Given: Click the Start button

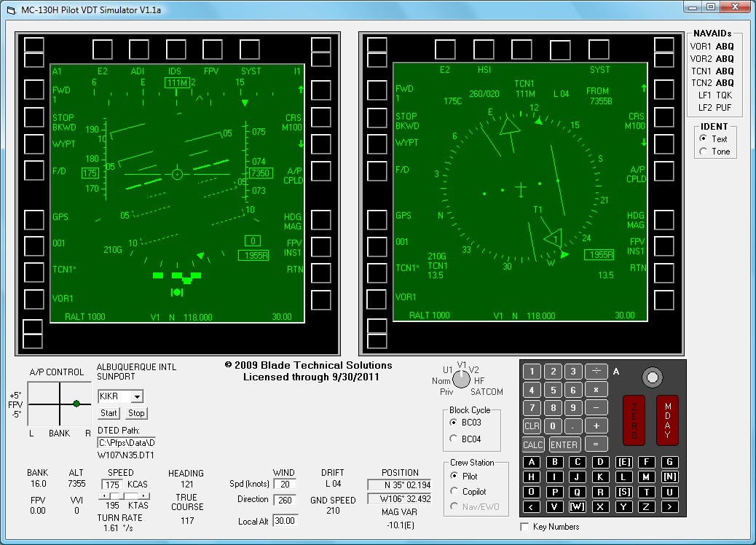Looking at the screenshot, I should click(109, 413).
